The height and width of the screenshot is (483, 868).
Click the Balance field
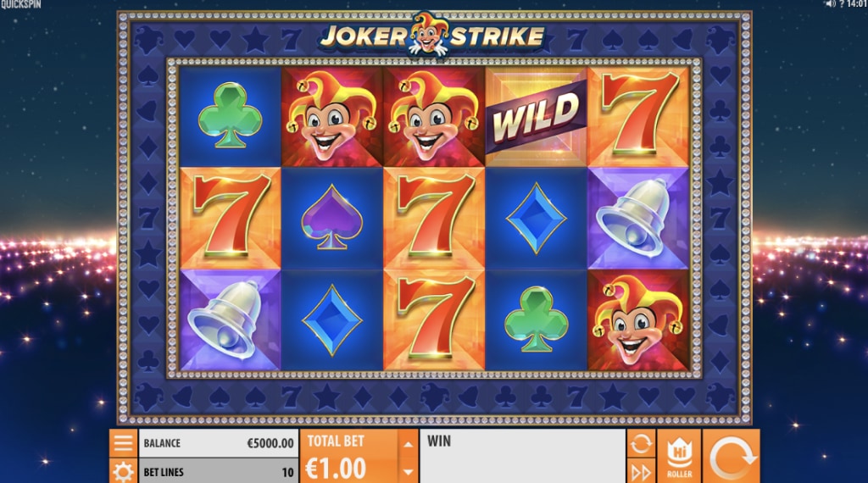click(218, 443)
